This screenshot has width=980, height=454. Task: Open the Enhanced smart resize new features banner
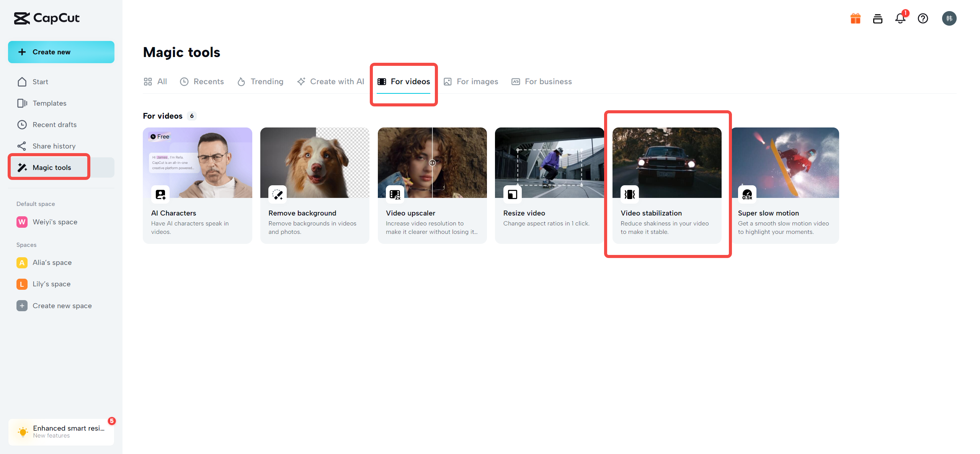coord(61,432)
